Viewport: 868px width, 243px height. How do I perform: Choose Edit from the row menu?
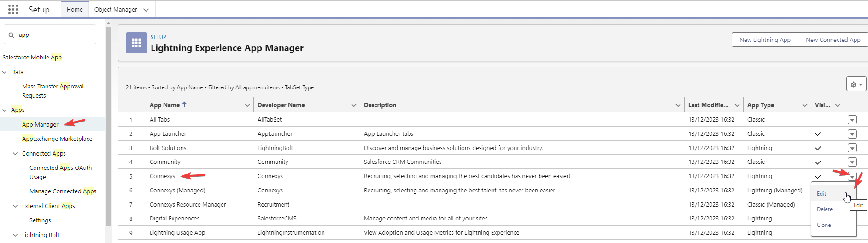click(821, 194)
